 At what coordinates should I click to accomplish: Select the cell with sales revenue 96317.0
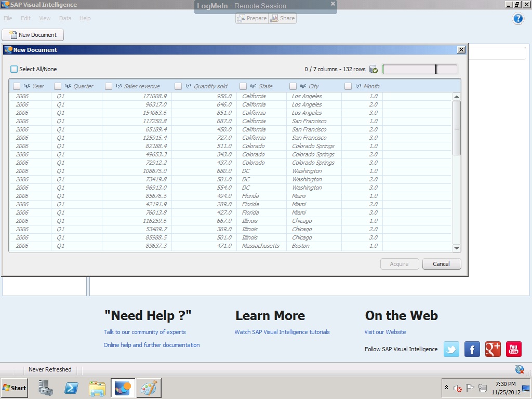137,104
